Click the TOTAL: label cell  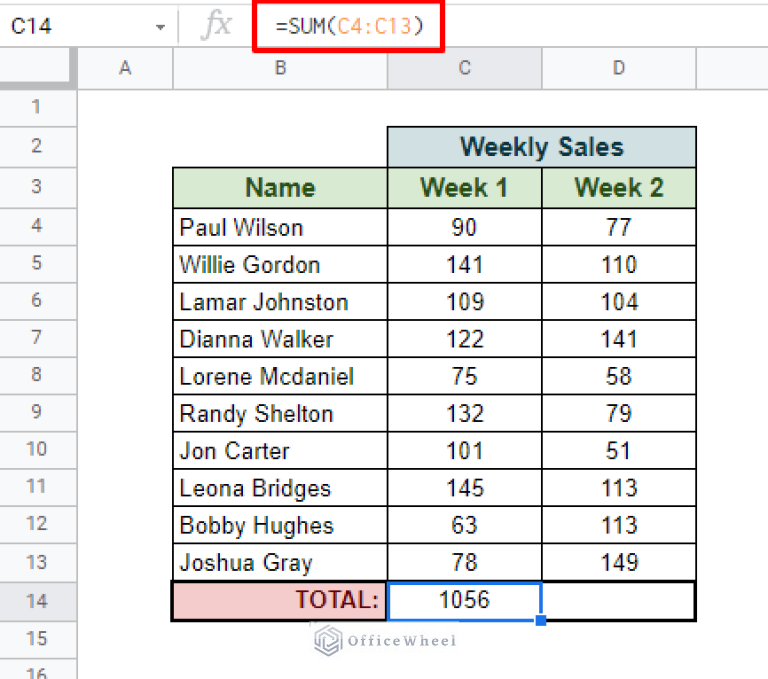click(x=280, y=600)
